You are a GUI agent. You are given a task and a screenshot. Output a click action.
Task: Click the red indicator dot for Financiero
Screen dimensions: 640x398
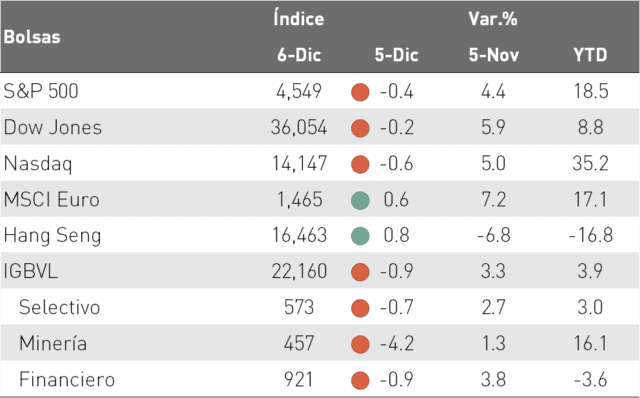pos(360,380)
